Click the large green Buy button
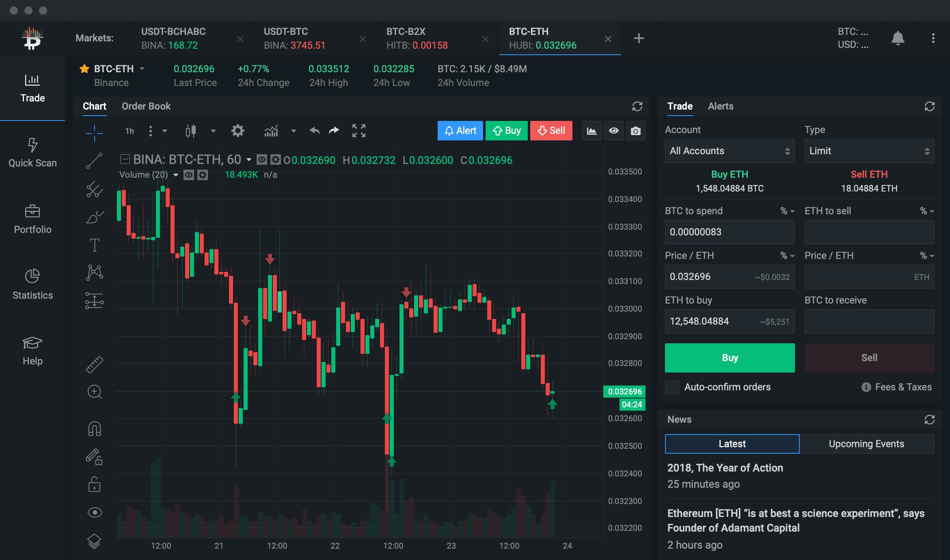 pos(730,358)
